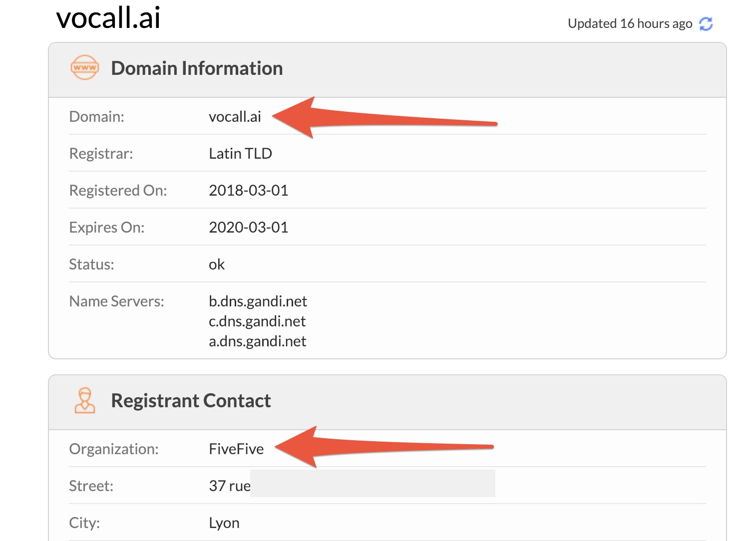The image size is (756, 541).
Task: Click the organization value FiveFive
Action: coord(236,449)
